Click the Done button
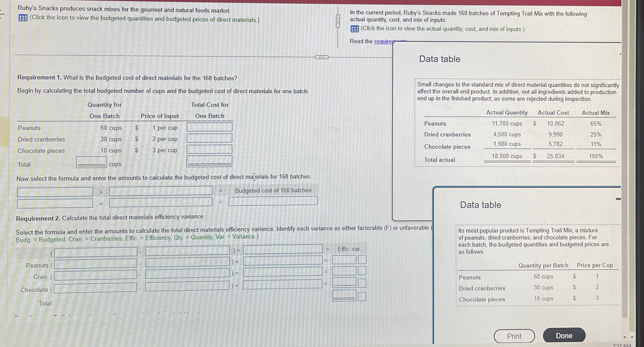The image size is (644, 347). pyautogui.click(x=564, y=336)
